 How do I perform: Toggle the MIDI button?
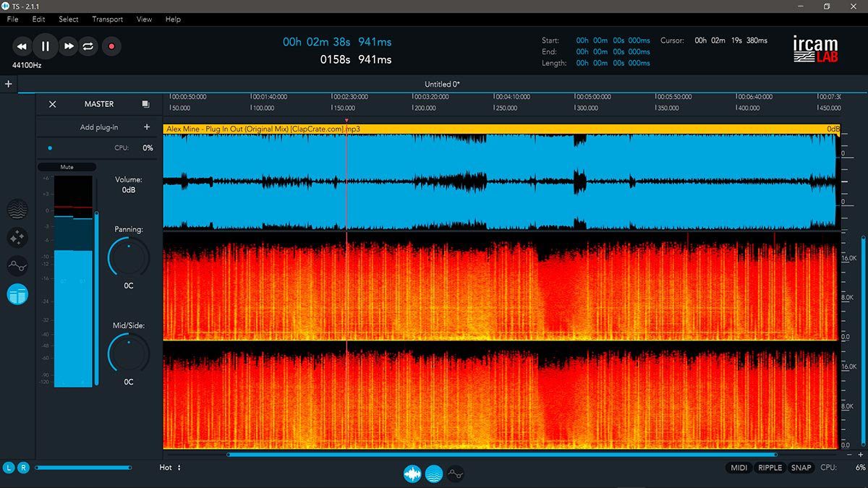(739, 468)
